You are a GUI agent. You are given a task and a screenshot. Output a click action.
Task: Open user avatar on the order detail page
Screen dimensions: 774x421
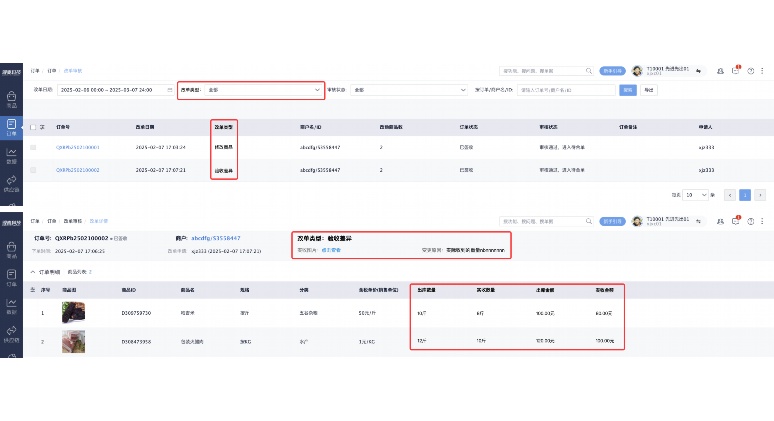click(x=637, y=221)
